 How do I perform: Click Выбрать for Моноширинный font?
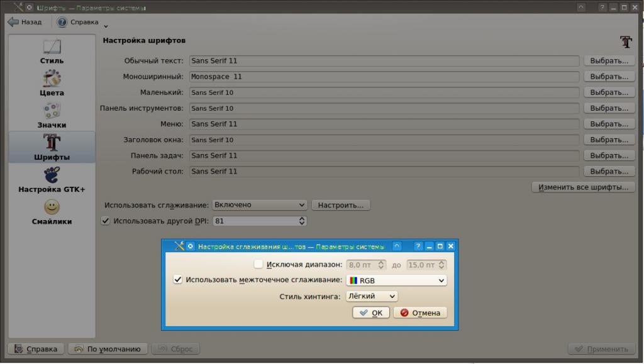[x=609, y=76]
